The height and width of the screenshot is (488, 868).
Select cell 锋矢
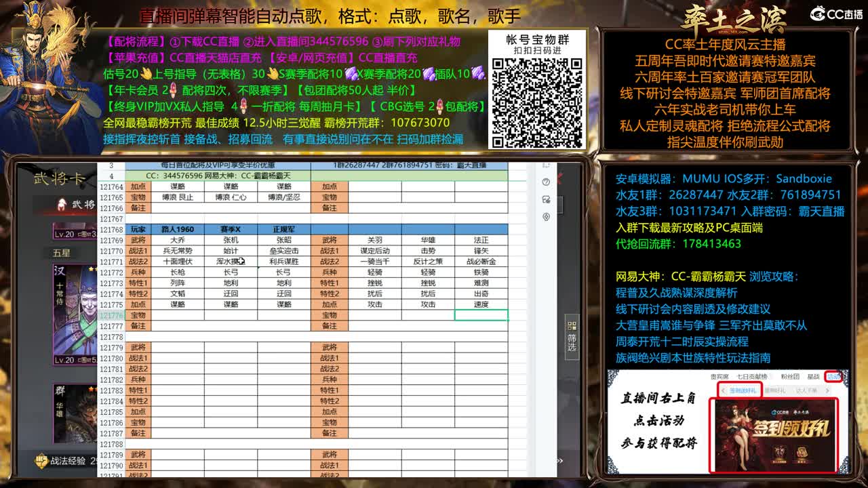coord(481,251)
